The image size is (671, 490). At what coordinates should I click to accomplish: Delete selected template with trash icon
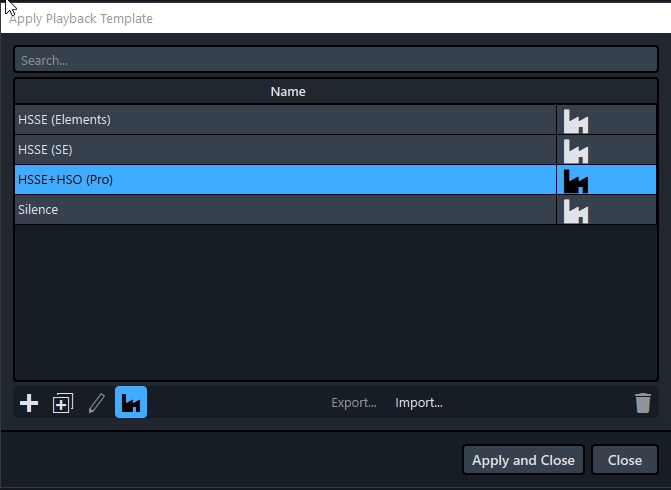643,403
